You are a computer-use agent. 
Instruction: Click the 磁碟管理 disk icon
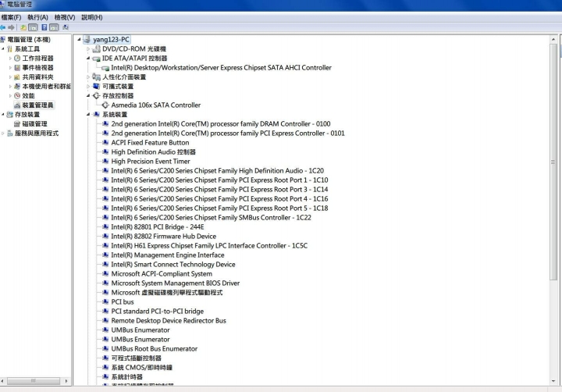(x=17, y=123)
